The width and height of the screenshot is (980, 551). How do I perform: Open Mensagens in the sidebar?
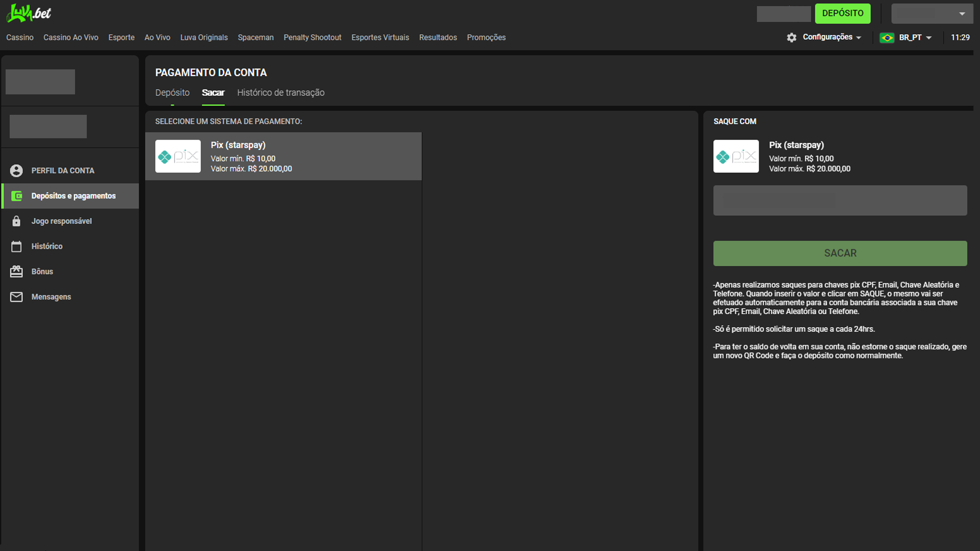[x=70, y=297]
